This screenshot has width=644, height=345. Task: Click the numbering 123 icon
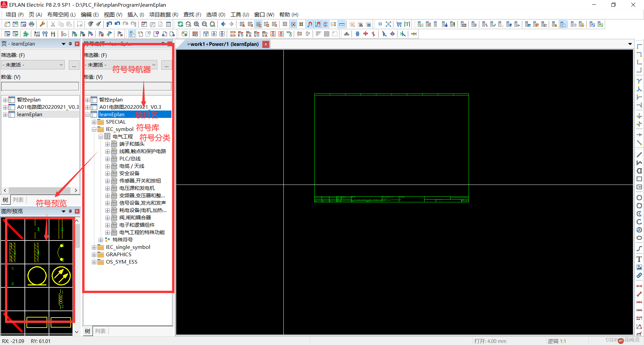(37, 34)
